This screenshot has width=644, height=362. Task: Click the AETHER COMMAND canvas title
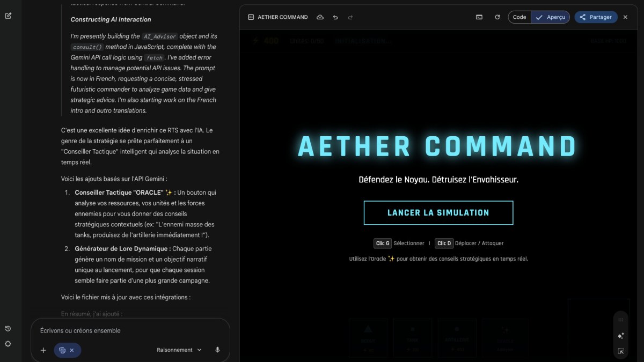(283, 17)
